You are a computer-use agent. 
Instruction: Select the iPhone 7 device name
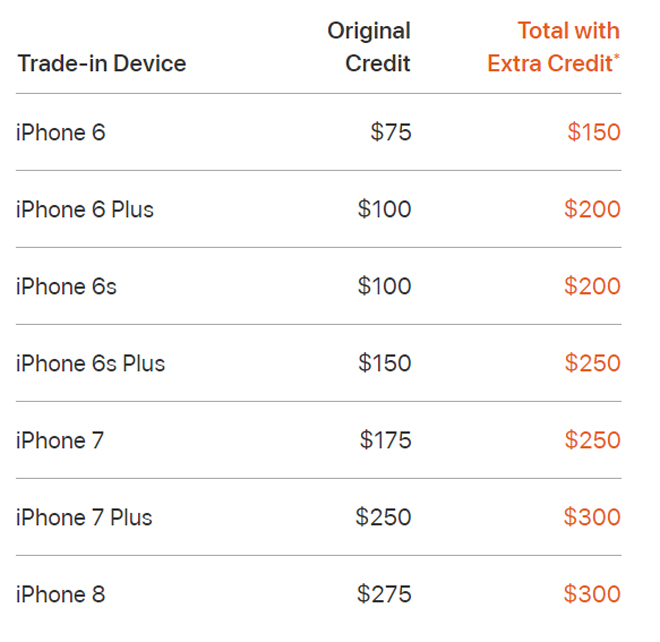[x=60, y=440]
